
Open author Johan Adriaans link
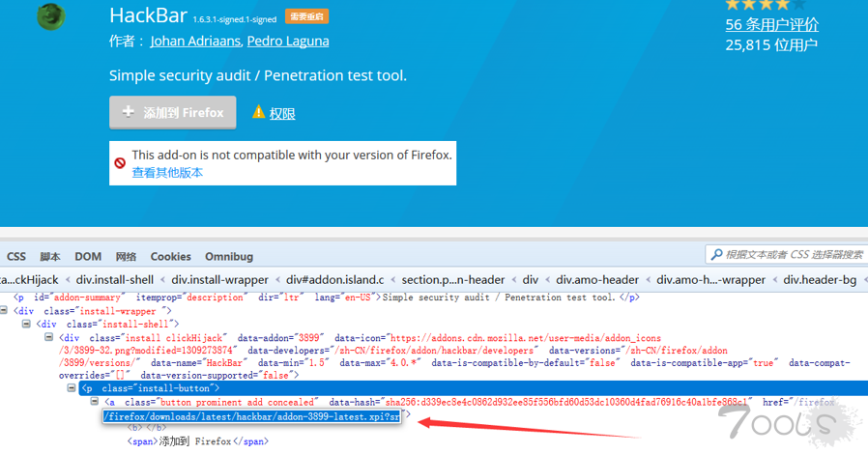[195, 41]
